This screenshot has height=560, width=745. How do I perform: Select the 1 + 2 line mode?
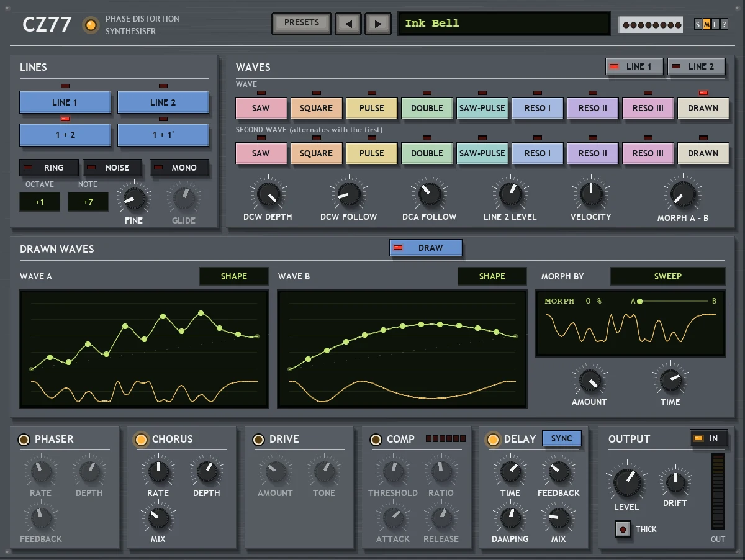(x=65, y=135)
